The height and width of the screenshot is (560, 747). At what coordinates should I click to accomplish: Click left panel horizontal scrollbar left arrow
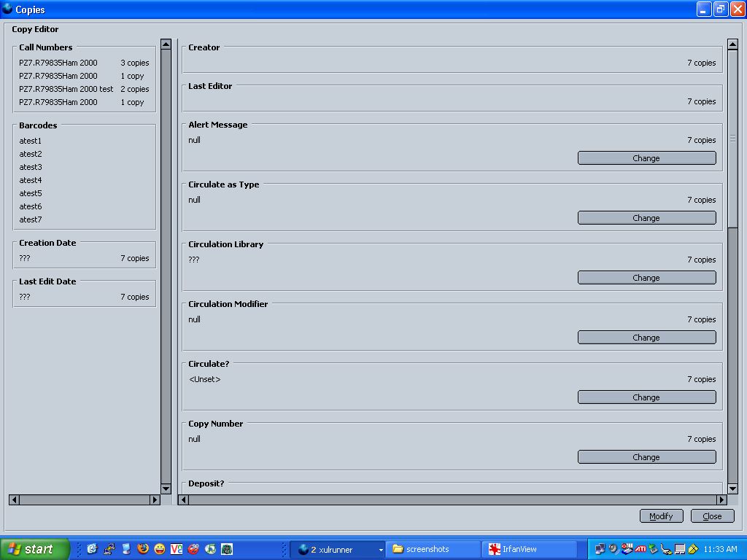(15, 499)
